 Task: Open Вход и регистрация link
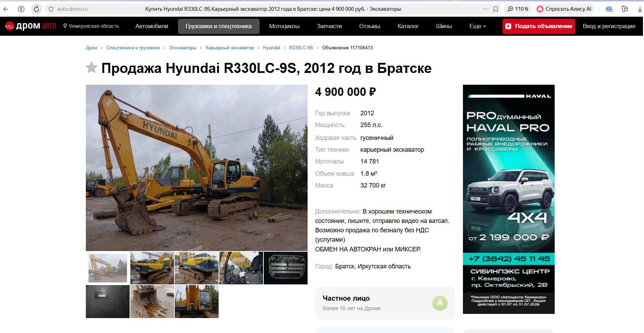click(x=609, y=26)
